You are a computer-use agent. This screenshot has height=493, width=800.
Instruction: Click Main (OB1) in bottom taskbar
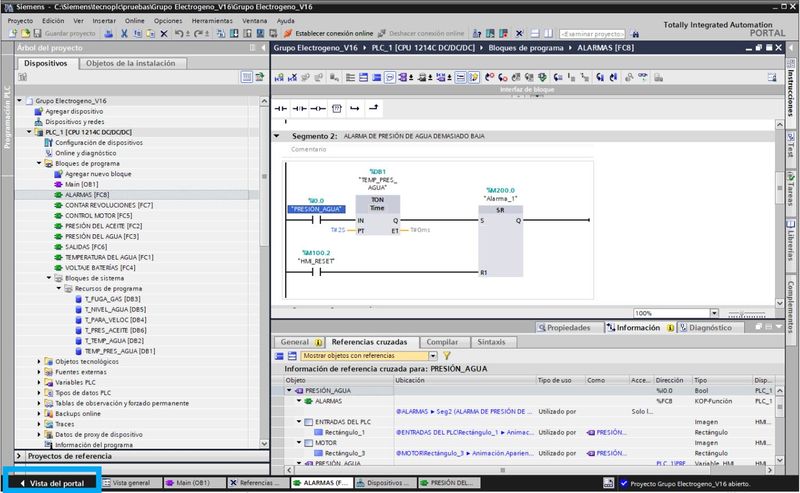click(193, 483)
